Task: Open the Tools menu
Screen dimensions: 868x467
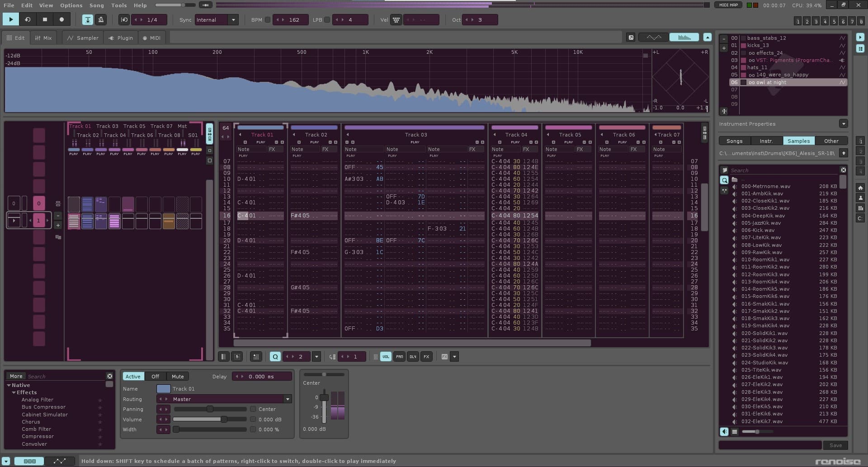Action: click(119, 5)
